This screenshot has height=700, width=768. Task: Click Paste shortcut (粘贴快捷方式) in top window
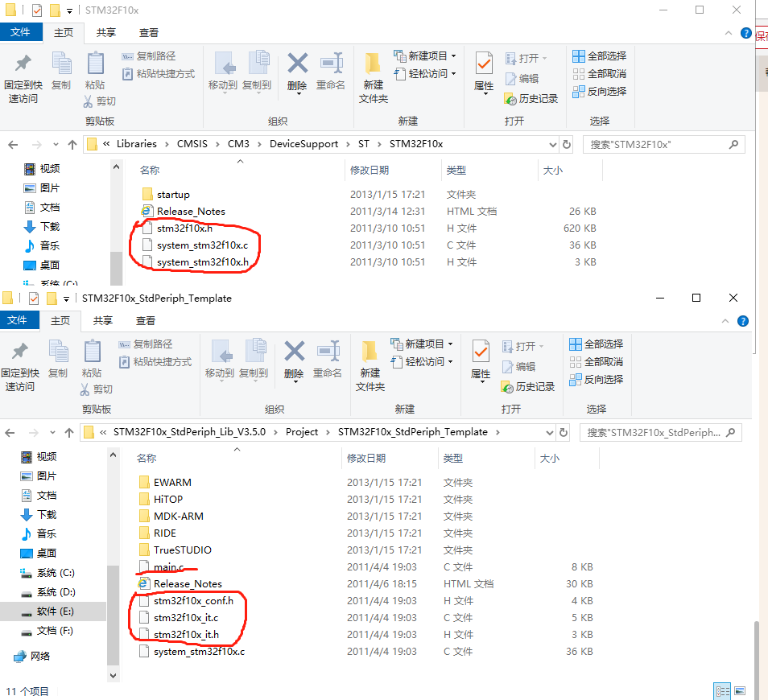[159, 74]
